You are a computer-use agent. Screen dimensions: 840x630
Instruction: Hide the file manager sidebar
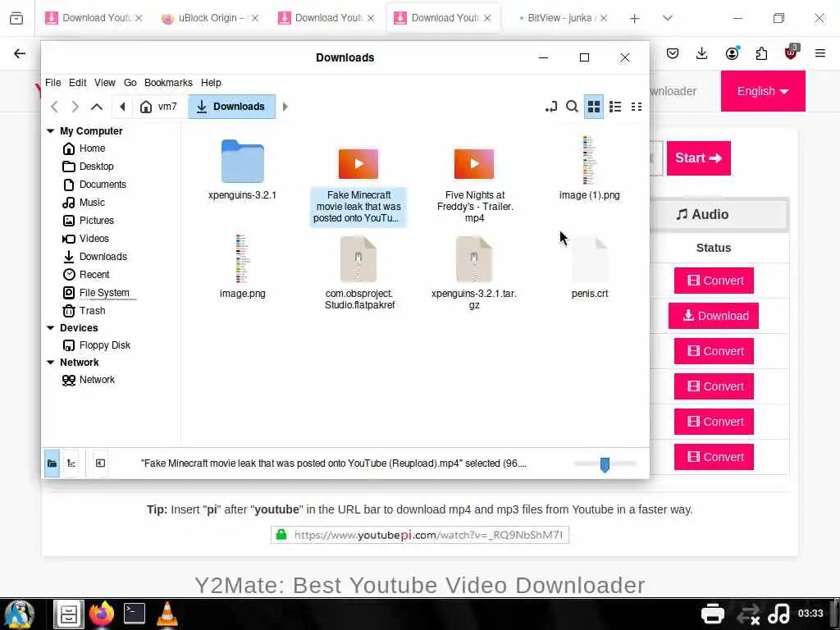[x=100, y=463]
